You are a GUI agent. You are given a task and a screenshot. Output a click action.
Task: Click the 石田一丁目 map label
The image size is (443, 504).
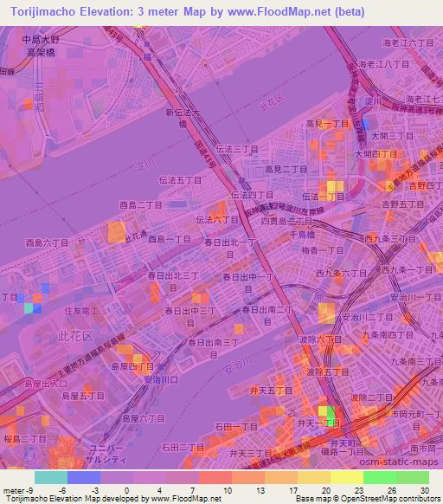coord(236,427)
